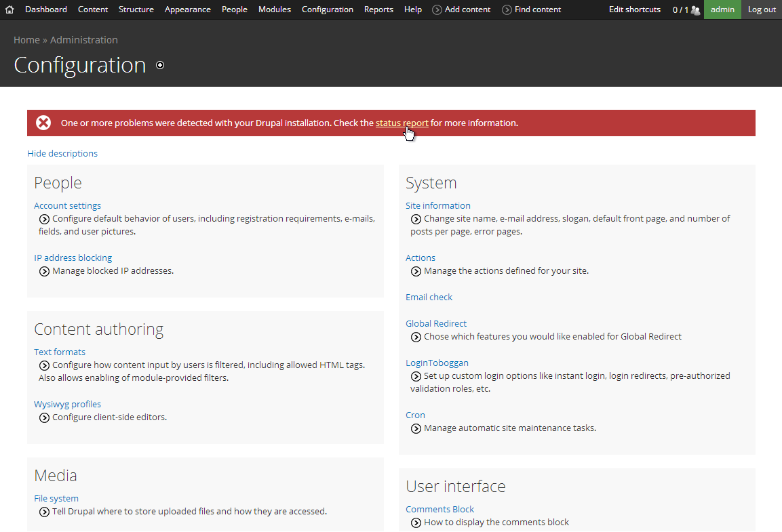Open Wysiwyg profiles settings
The width and height of the screenshot is (782, 532).
tap(67, 404)
